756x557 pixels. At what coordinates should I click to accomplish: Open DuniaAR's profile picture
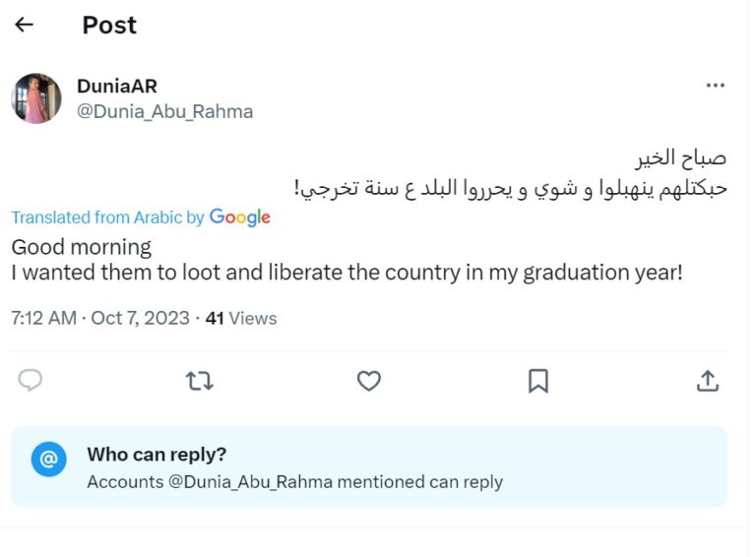coord(36,98)
